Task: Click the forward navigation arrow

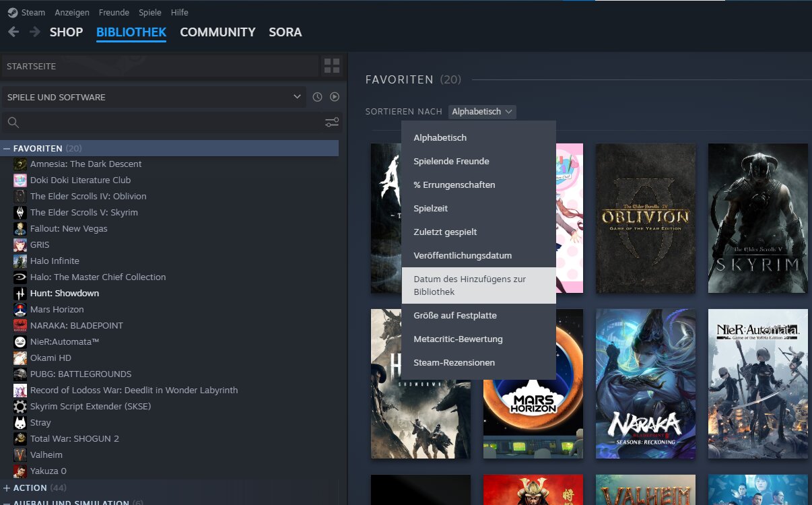Action: point(34,32)
